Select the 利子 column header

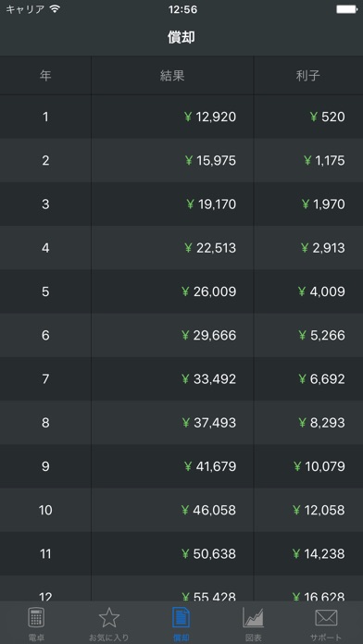tap(308, 76)
